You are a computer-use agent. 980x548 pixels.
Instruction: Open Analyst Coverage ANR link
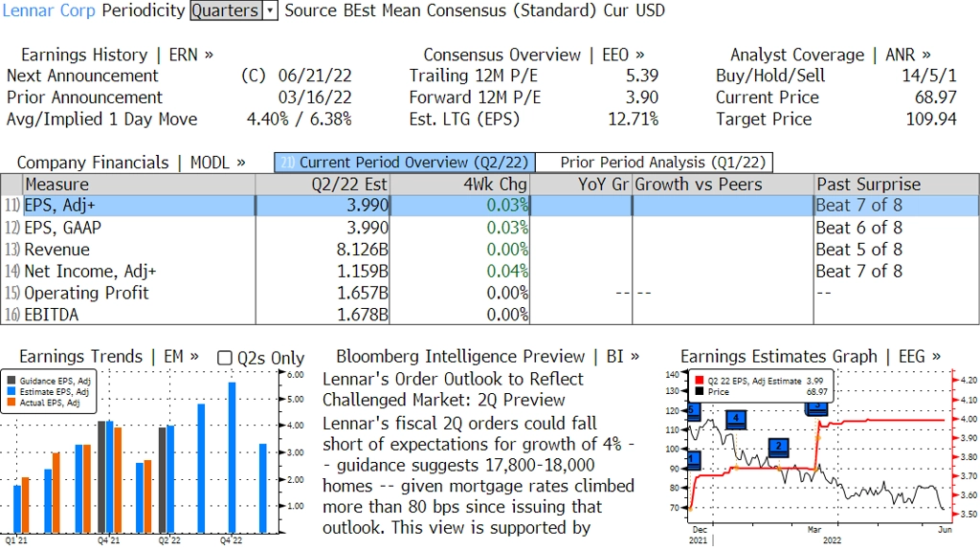(830, 55)
